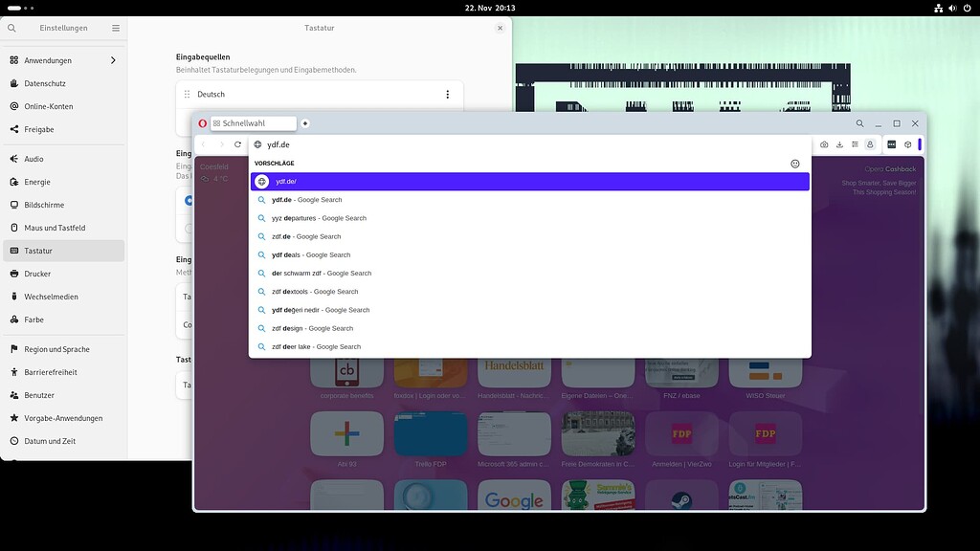
Task: Open the Trello FDP speed dial tile
Action: (x=431, y=433)
